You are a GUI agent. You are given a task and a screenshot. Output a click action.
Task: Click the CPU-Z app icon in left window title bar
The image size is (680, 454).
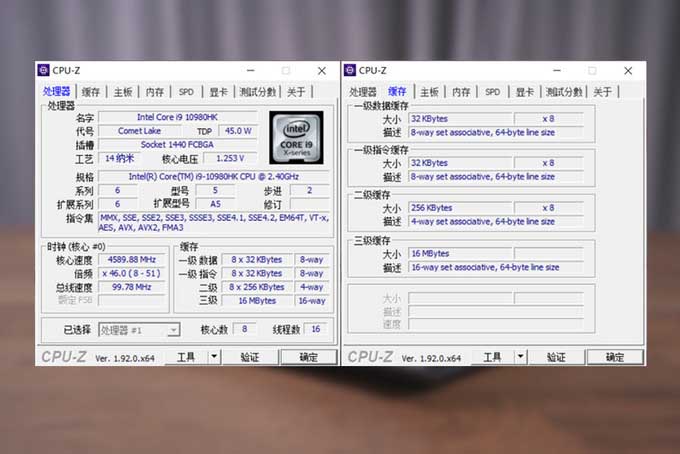(44, 70)
